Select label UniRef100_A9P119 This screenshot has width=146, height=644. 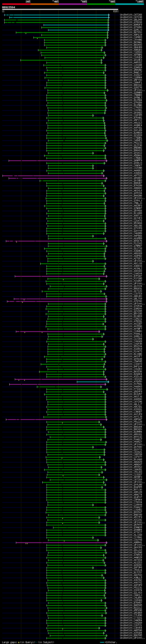131,35
